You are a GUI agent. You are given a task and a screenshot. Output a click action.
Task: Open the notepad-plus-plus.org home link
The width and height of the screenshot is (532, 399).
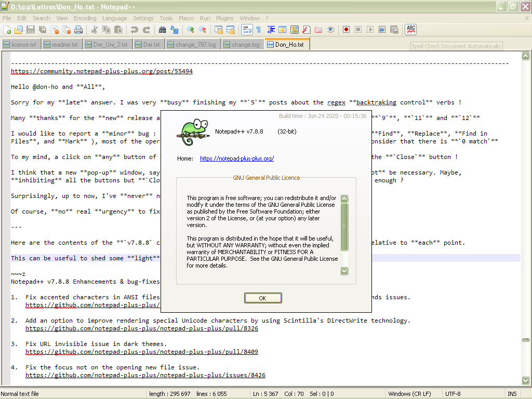237,158
